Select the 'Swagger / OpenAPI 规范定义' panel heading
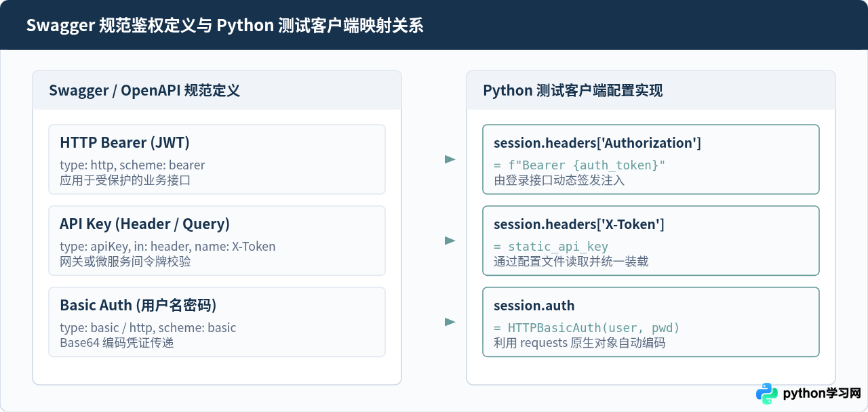The image size is (868, 412). 144,91
